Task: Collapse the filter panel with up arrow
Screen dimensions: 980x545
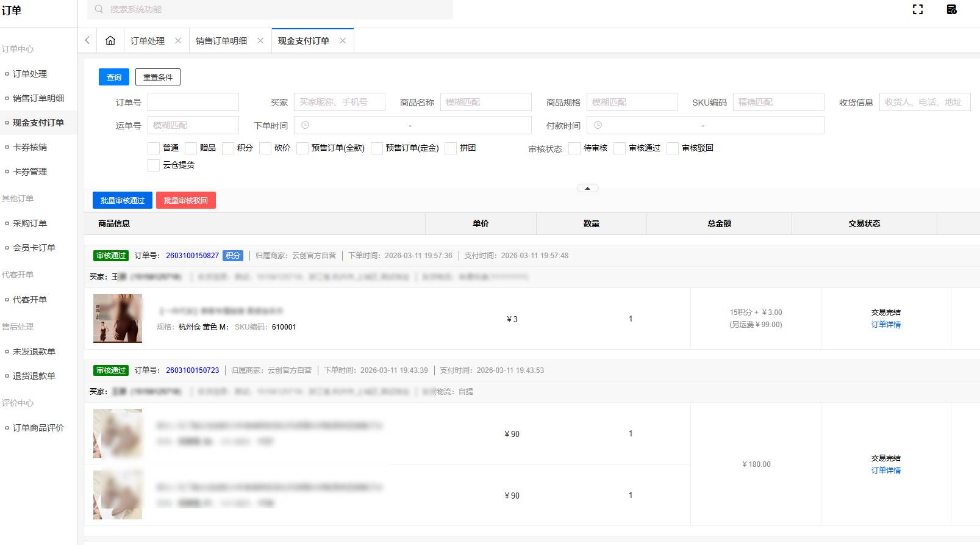Action: point(587,188)
